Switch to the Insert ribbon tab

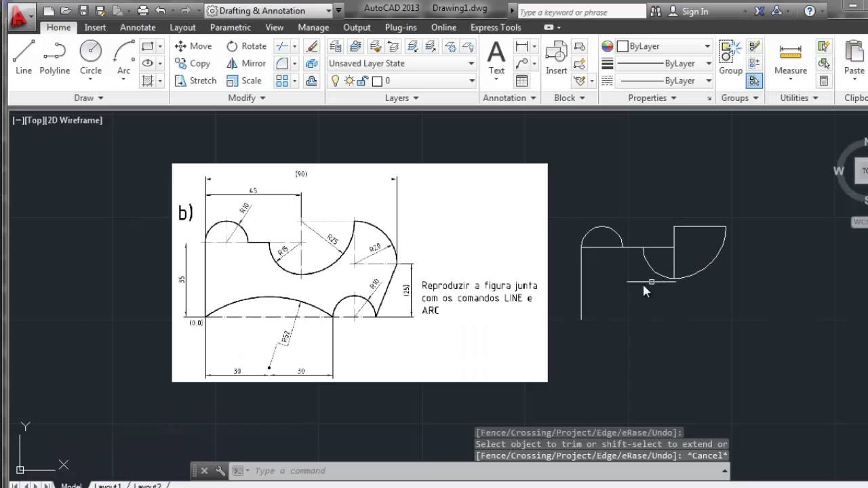pyautogui.click(x=95, y=27)
